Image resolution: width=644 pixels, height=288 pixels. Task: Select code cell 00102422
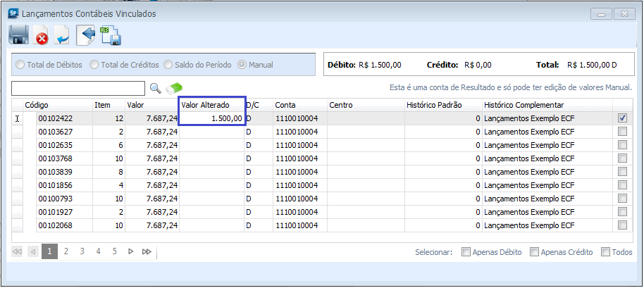pos(64,118)
